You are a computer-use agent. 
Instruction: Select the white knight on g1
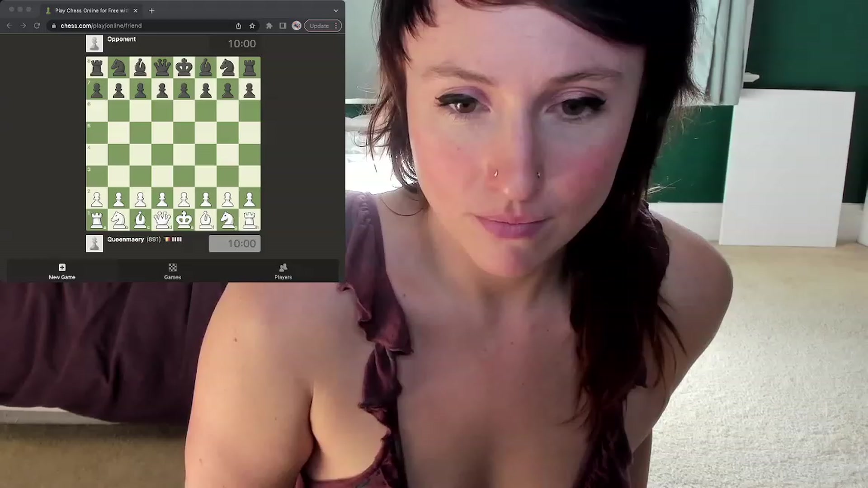pyautogui.click(x=227, y=220)
